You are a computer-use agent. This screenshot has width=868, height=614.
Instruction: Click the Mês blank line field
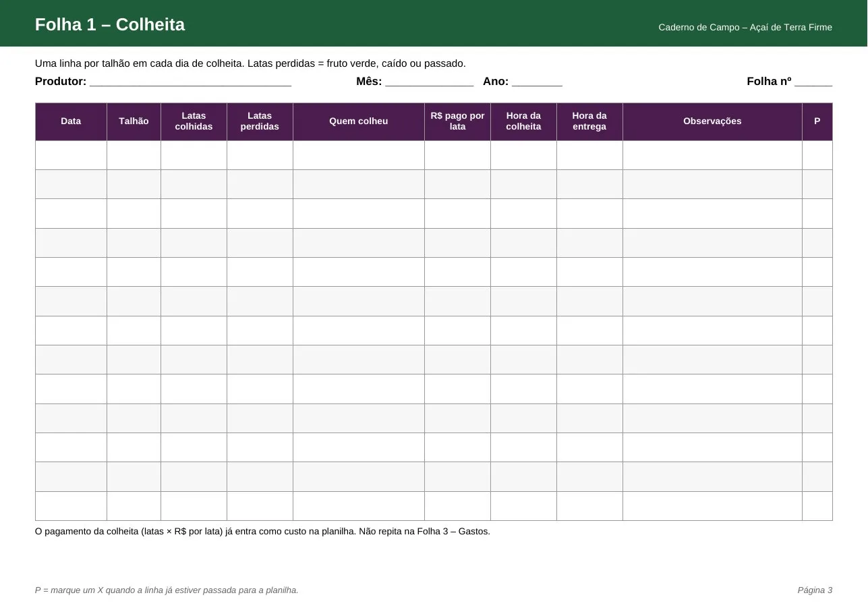coord(429,82)
